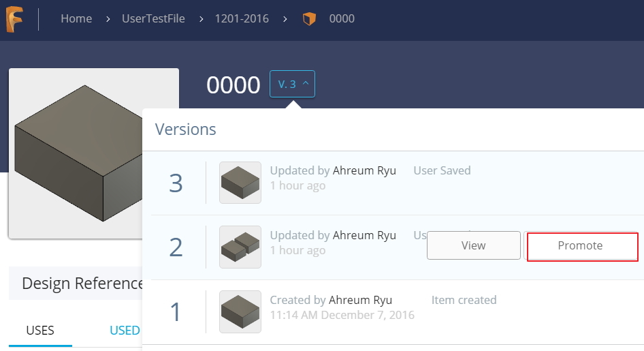The height and width of the screenshot is (351, 644).
Task: Click View button for version 2
Action: pyautogui.click(x=474, y=245)
